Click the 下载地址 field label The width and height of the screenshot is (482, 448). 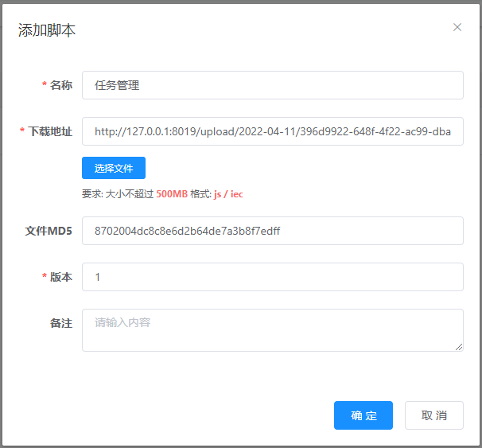click(50, 131)
